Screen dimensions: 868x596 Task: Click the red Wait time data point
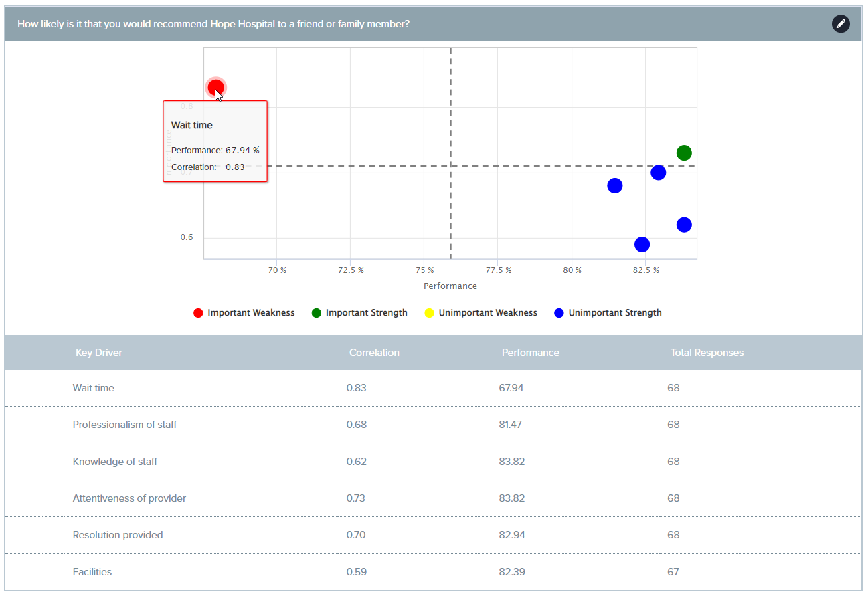click(215, 87)
